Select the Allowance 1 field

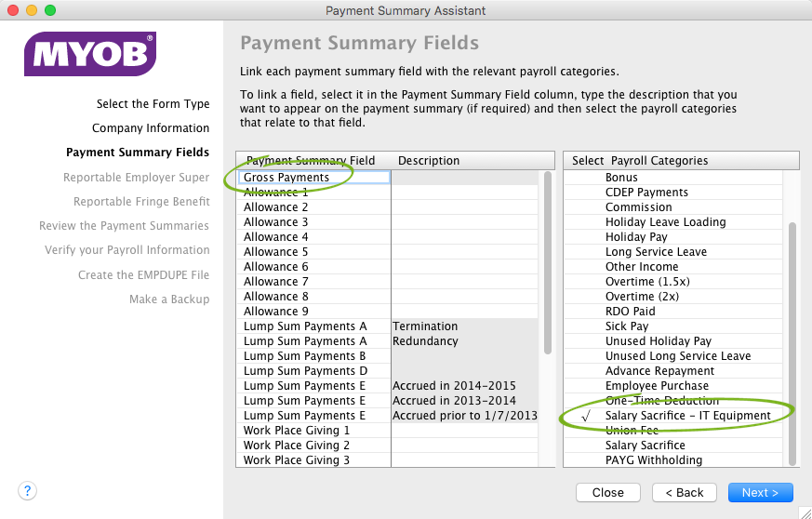[x=313, y=193]
